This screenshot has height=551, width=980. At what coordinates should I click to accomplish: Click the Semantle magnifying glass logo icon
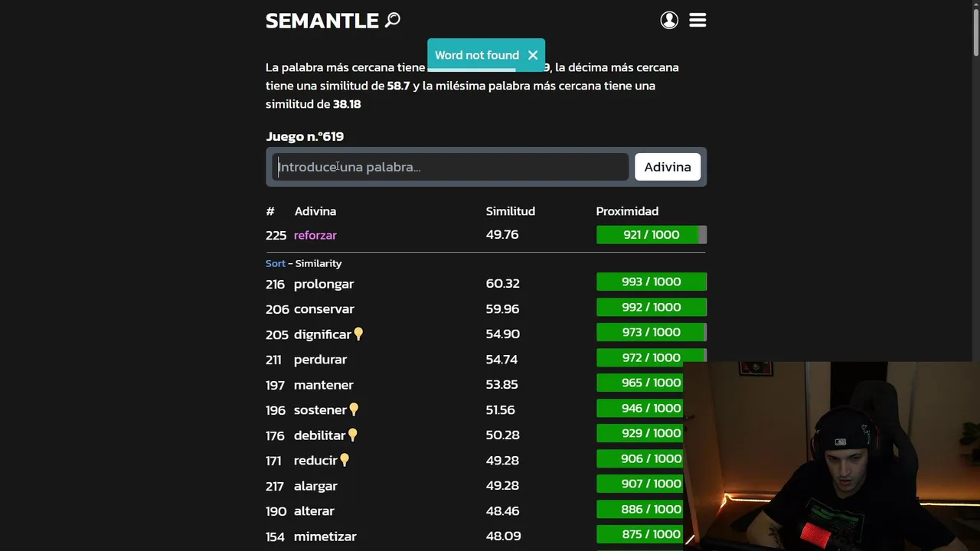point(393,20)
